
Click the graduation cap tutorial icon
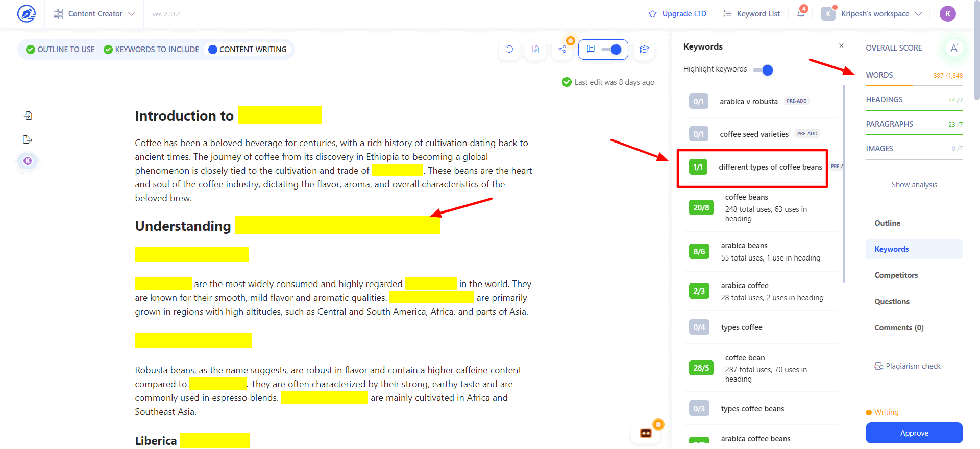[x=644, y=50]
